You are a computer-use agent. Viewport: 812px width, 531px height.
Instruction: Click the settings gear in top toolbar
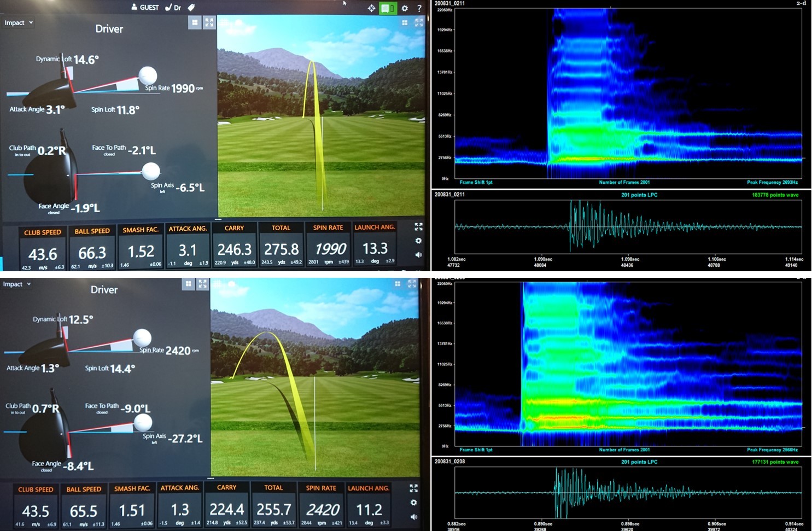[x=405, y=8]
